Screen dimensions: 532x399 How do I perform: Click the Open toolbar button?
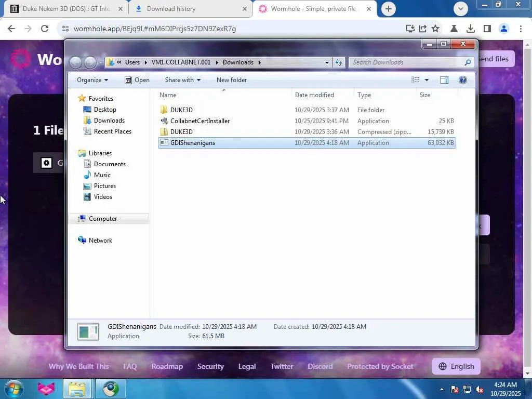point(137,80)
